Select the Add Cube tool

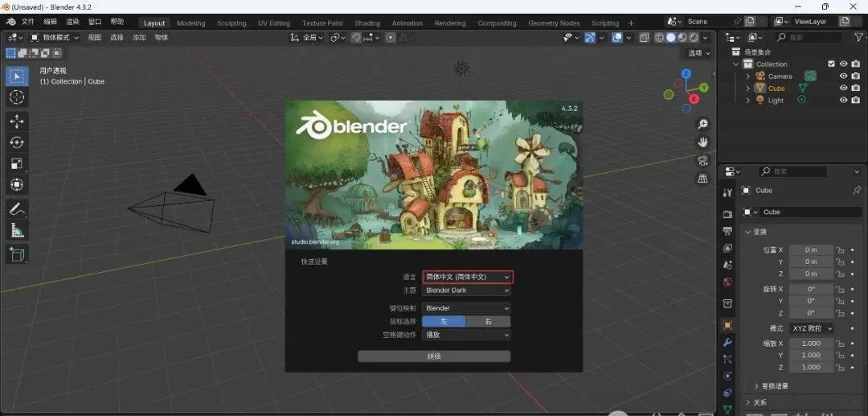pos(17,254)
